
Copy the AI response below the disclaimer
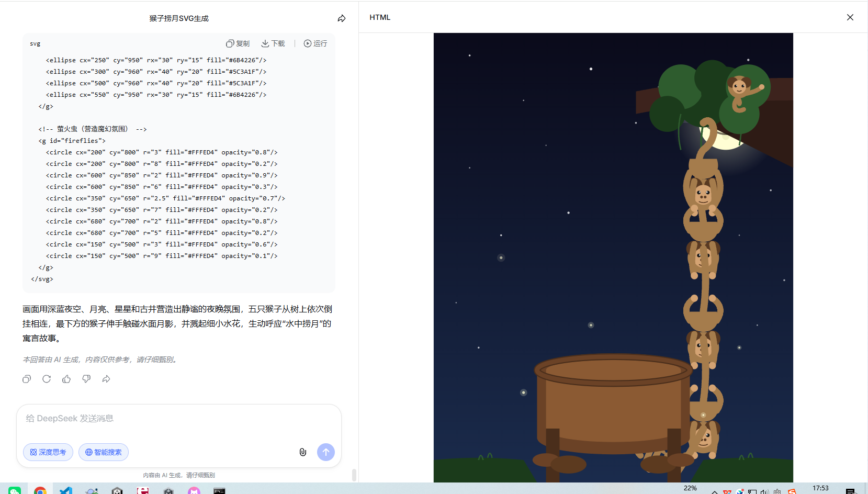[x=27, y=379]
